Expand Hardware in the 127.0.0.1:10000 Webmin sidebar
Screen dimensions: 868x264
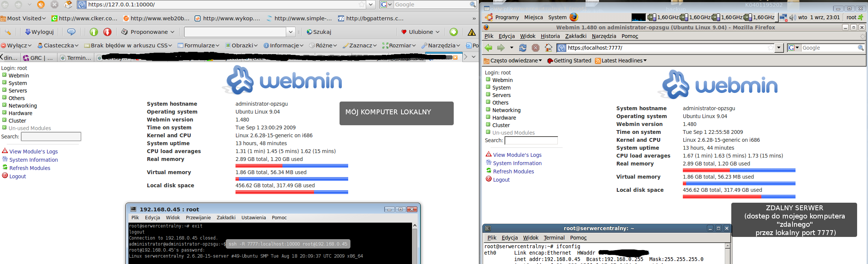pos(20,113)
